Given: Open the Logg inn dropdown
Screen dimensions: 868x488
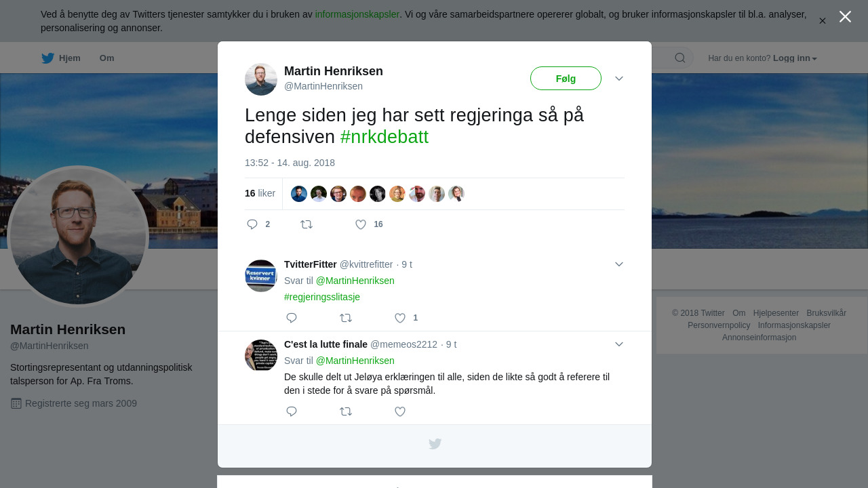Looking at the screenshot, I should coord(795,58).
